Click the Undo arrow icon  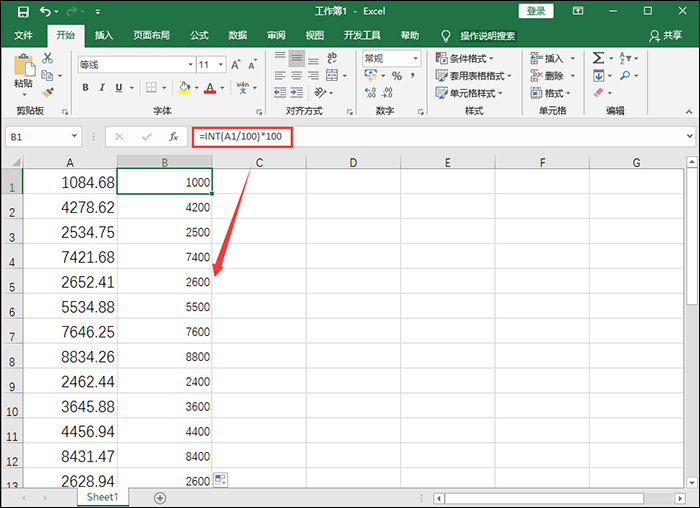coord(45,11)
